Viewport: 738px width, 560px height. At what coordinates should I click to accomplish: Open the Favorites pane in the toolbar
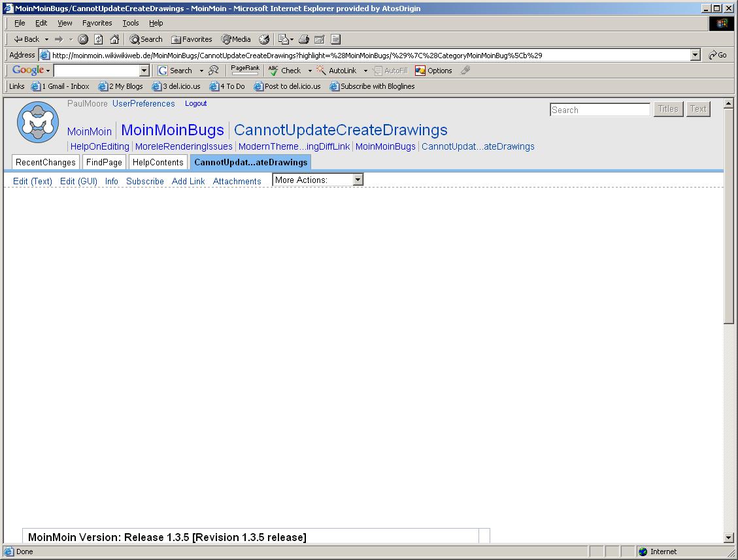pyautogui.click(x=192, y=39)
